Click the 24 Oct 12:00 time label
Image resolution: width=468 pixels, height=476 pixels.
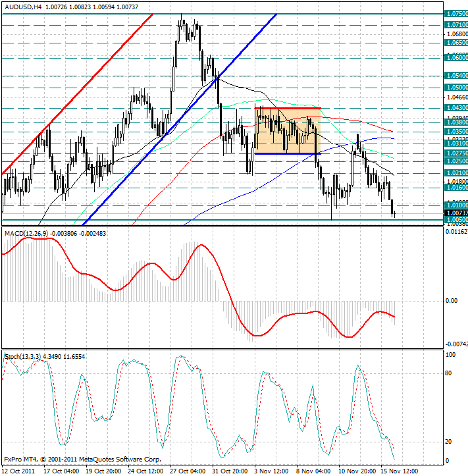coord(145,471)
